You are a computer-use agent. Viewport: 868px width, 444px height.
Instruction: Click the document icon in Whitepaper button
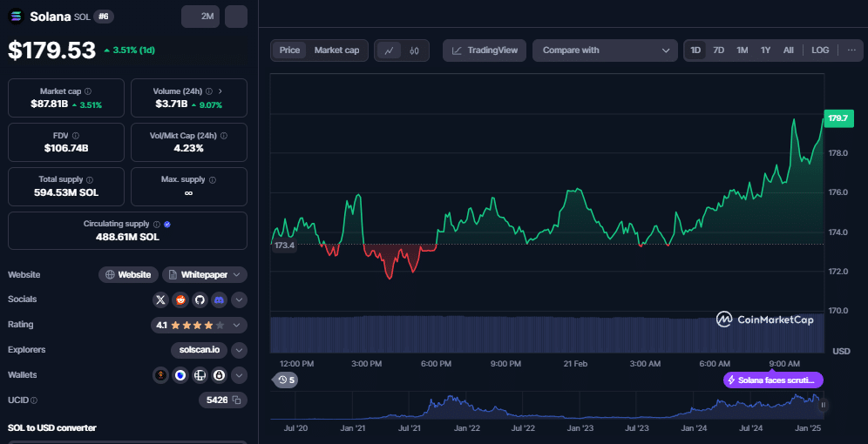[x=173, y=275]
